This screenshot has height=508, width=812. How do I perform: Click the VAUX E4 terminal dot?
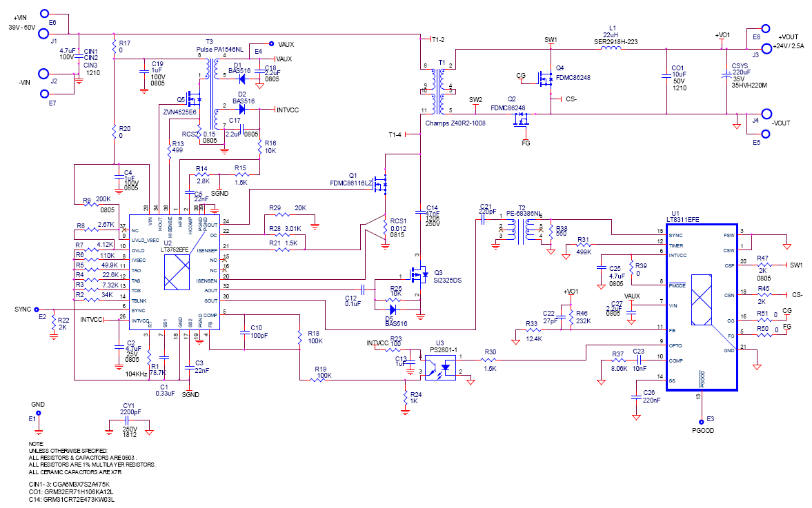pyautogui.click(x=271, y=44)
